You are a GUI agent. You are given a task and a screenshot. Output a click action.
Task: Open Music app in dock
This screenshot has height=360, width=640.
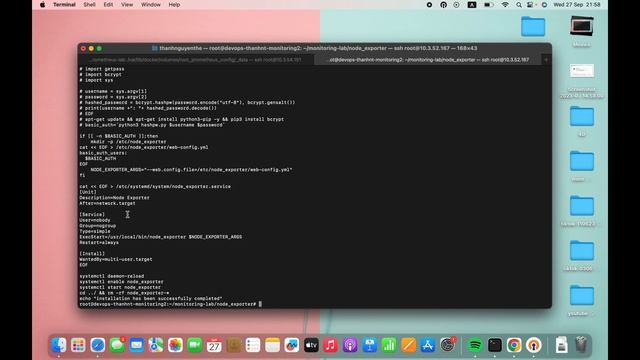(x=331, y=345)
